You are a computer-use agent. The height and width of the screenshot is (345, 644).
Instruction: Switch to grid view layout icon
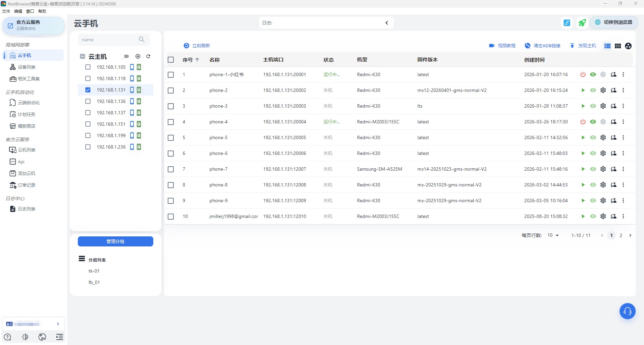(618, 46)
